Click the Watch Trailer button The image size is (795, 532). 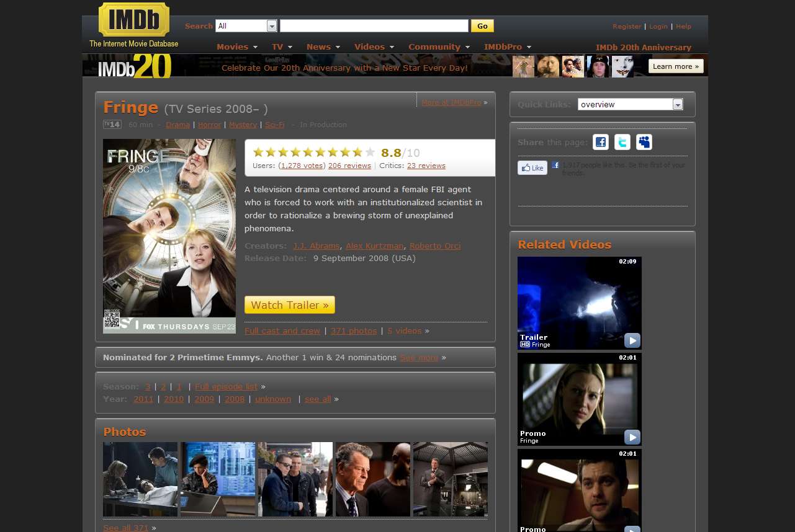click(290, 305)
